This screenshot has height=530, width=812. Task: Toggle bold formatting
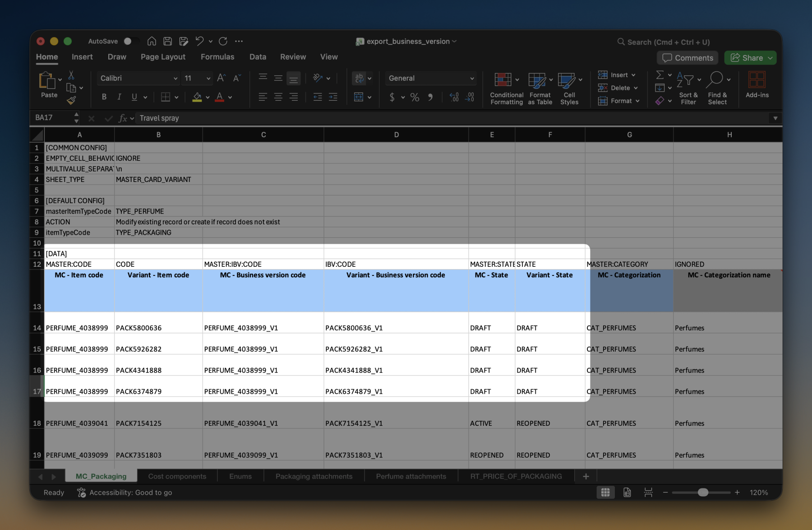click(x=104, y=97)
